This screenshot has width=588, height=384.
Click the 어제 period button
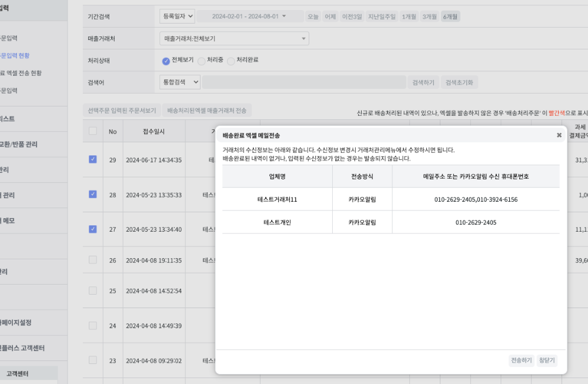330,16
